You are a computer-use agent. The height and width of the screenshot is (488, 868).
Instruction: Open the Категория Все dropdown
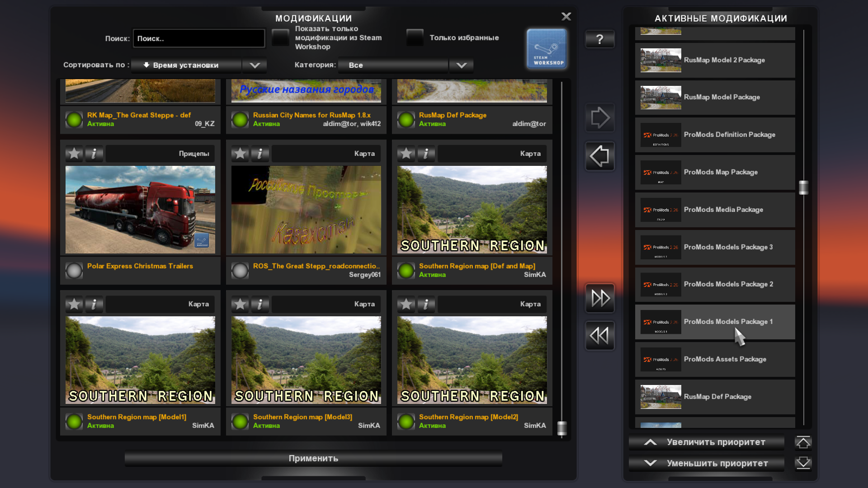tap(393, 65)
